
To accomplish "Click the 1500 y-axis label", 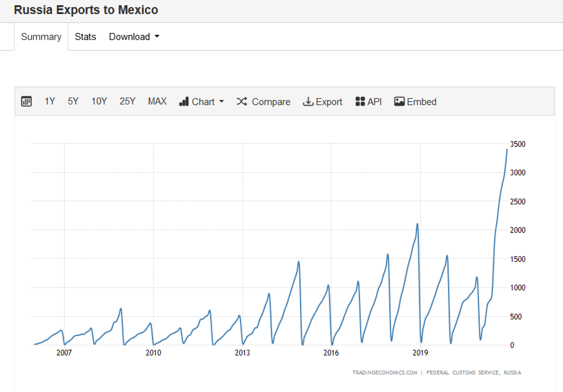I will 518,259.
